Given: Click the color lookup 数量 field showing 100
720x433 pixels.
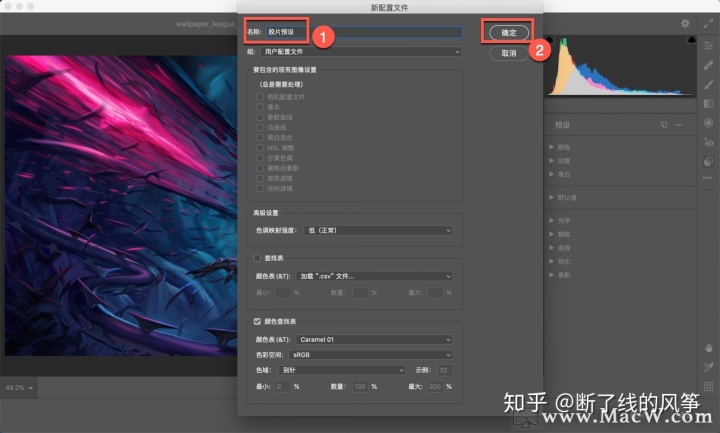Looking at the screenshot, I should point(360,387).
